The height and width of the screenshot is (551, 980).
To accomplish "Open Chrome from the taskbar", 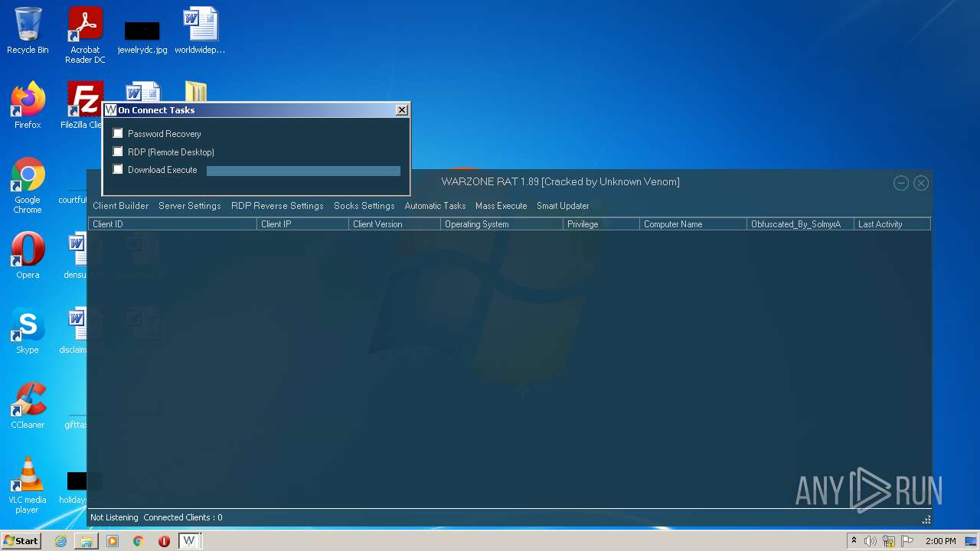I will coord(139,541).
